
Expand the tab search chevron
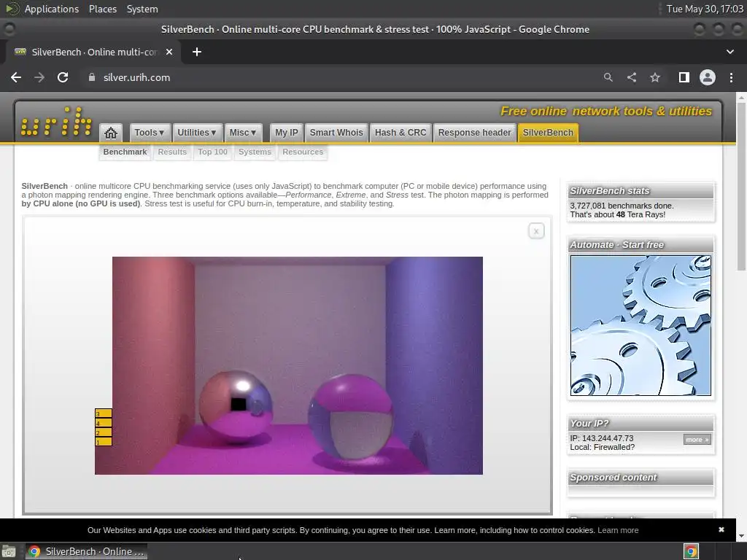pyautogui.click(x=729, y=52)
